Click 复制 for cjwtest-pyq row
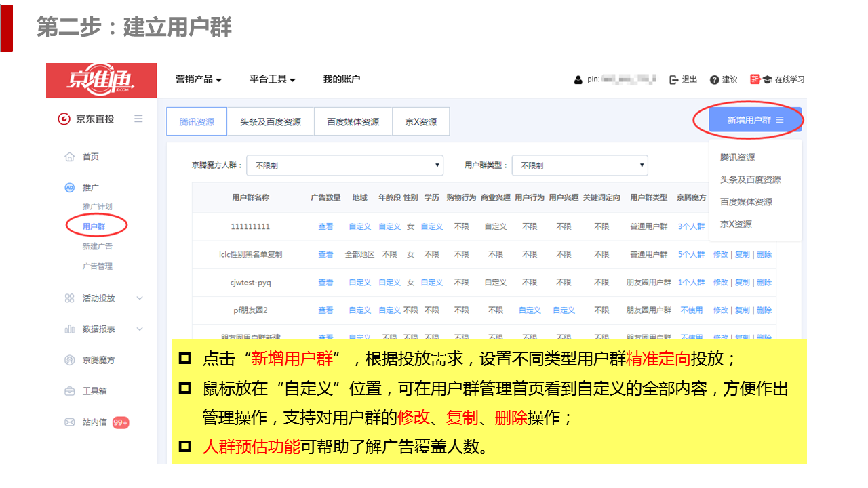 743,283
